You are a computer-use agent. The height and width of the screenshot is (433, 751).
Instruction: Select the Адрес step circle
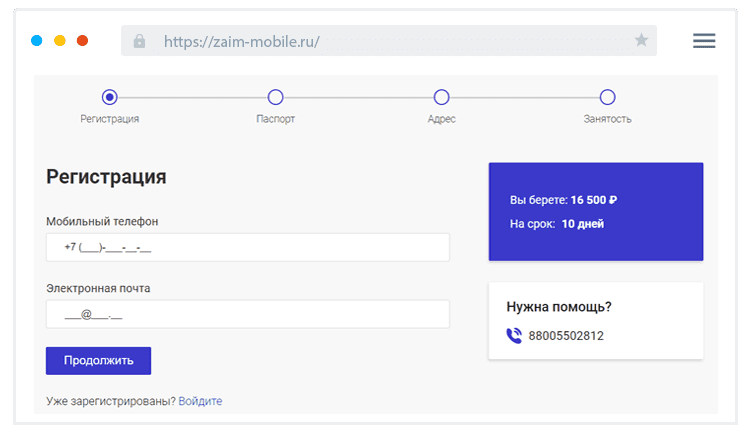tap(441, 97)
